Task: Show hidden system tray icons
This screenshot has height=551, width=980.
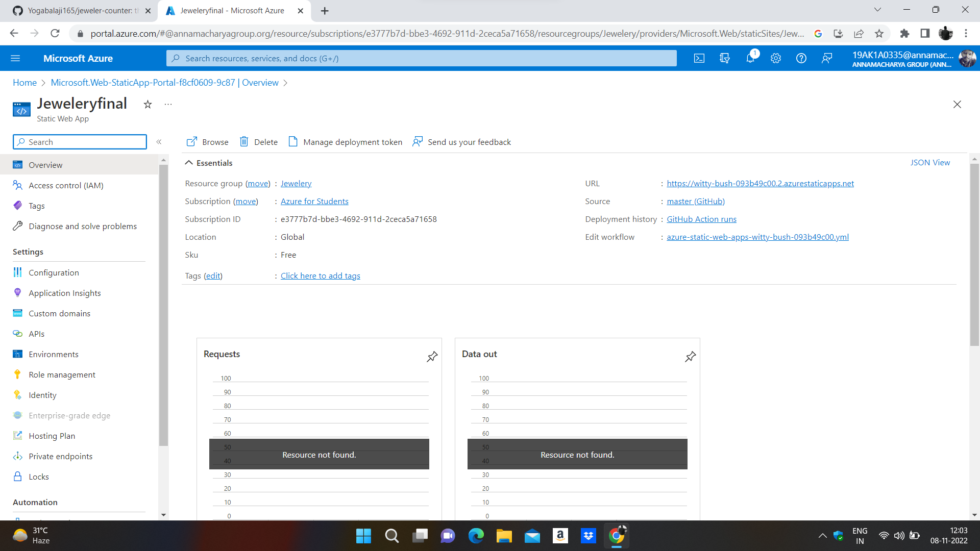Action: (822, 536)
